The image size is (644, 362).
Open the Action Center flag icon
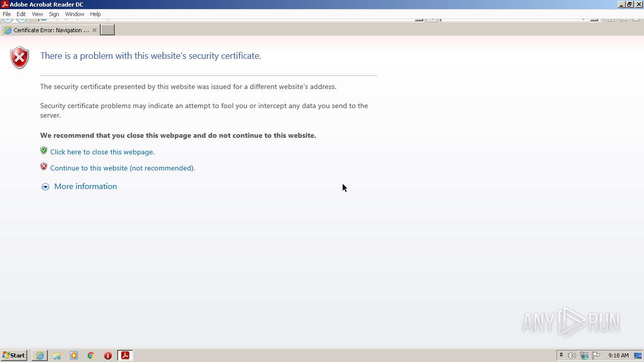tap(596, 355)
